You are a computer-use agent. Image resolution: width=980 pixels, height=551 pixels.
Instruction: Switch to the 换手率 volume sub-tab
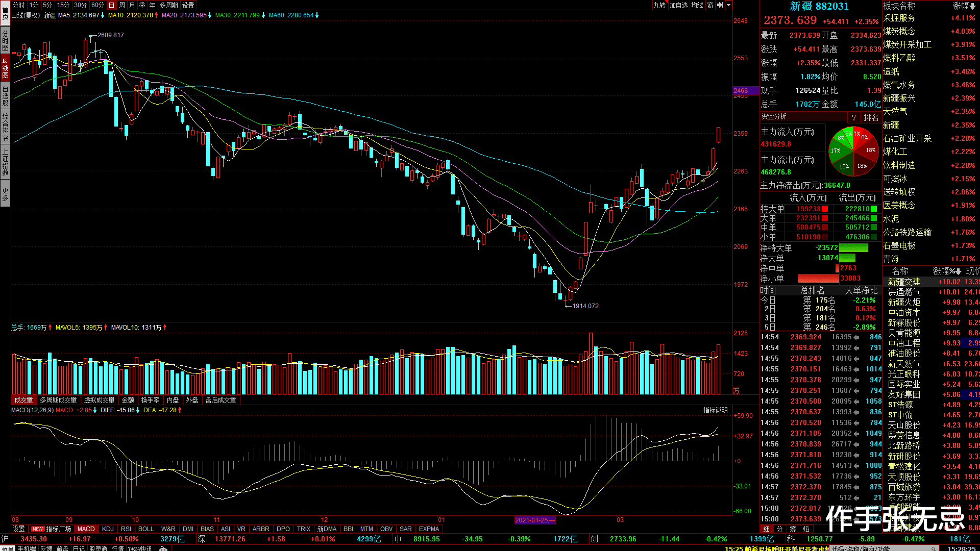point(150,400)
